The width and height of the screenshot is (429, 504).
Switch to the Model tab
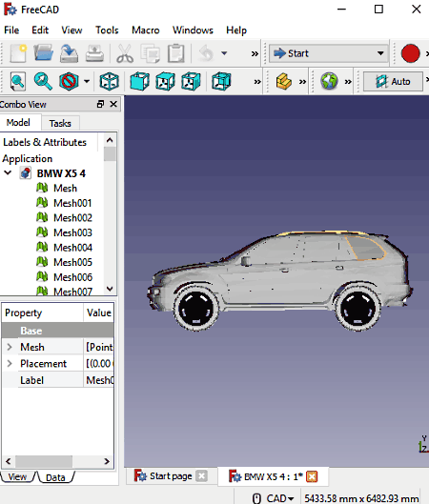18,123
